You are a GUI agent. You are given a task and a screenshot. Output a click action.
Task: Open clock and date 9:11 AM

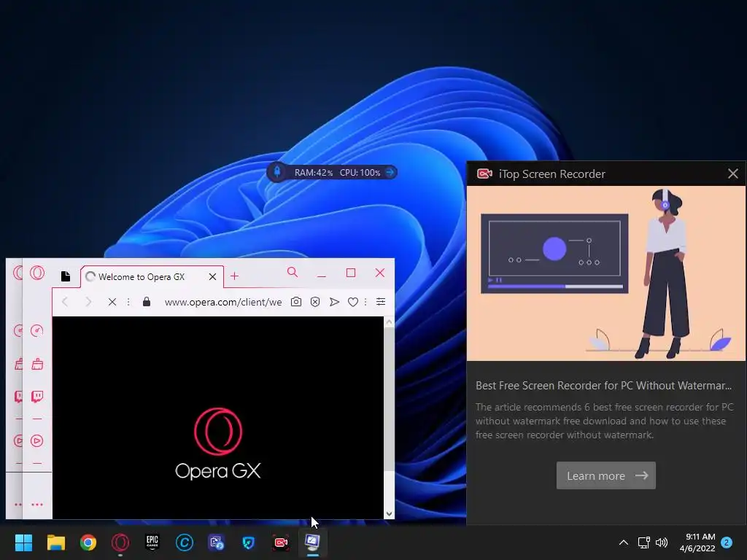(x=697, y=542)
